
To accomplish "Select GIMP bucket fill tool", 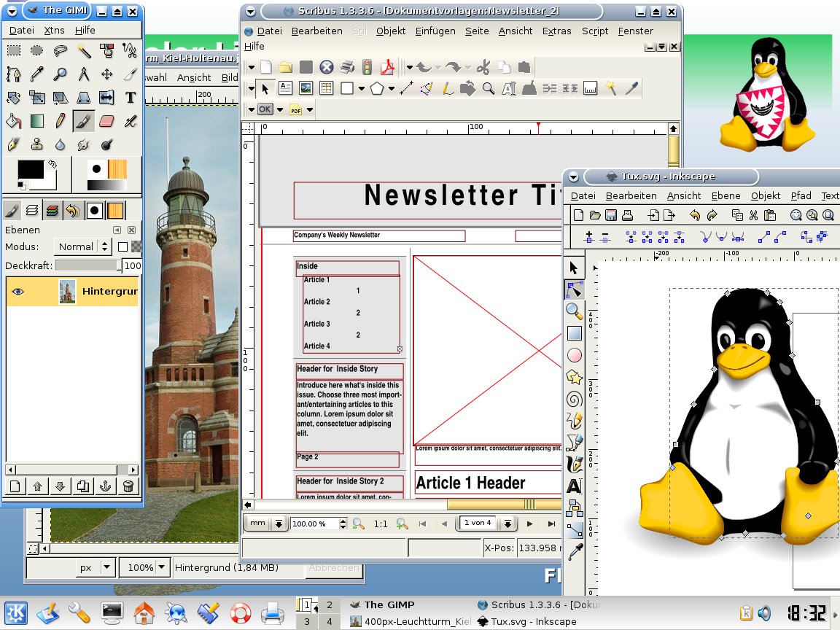I will point(14,121).
